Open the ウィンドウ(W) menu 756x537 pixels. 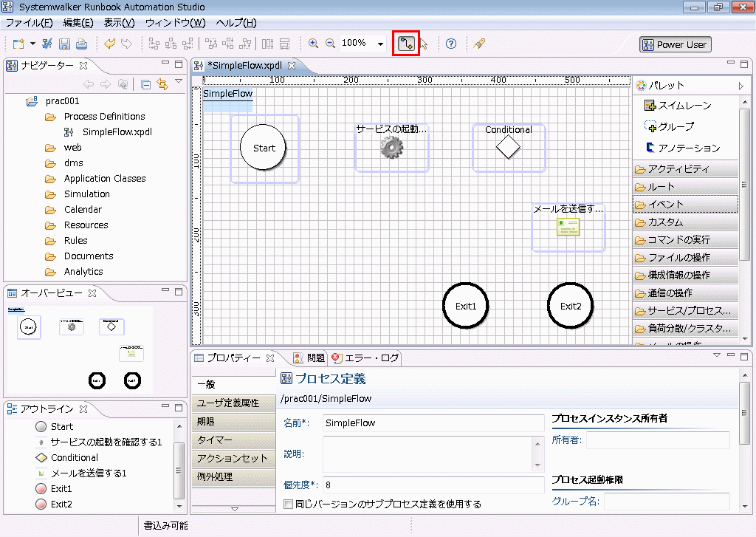pyautogui.click(x=175, y=23)
